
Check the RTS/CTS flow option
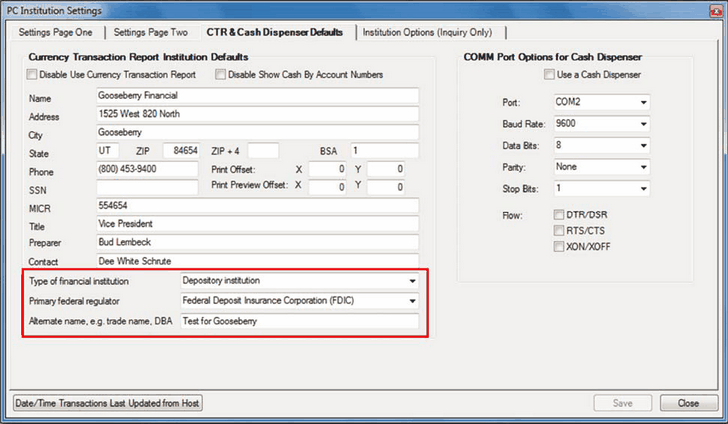coord(559,231)
